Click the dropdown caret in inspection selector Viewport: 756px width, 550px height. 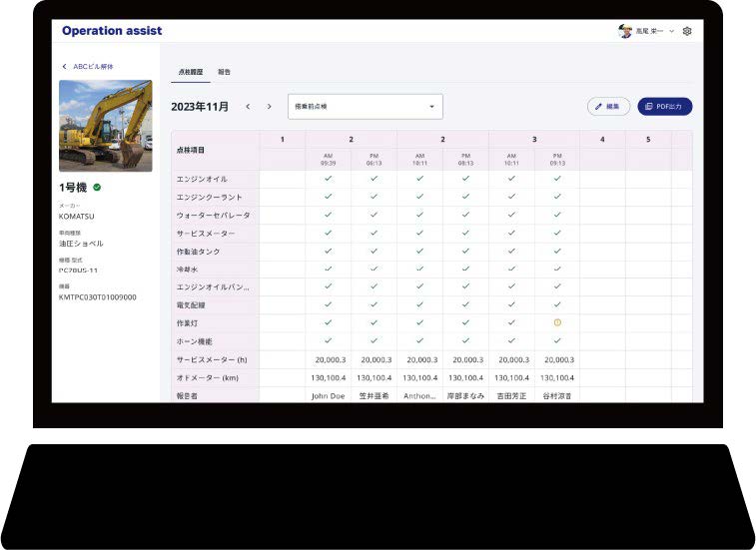[x=431, y=107]
